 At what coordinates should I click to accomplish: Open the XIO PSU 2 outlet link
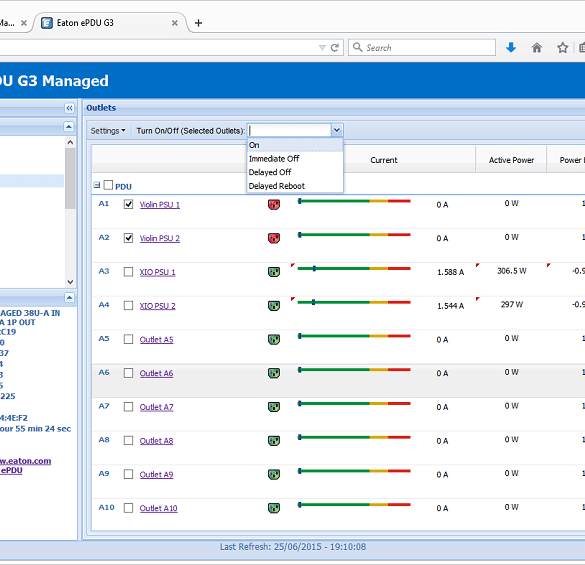[157, 306]
